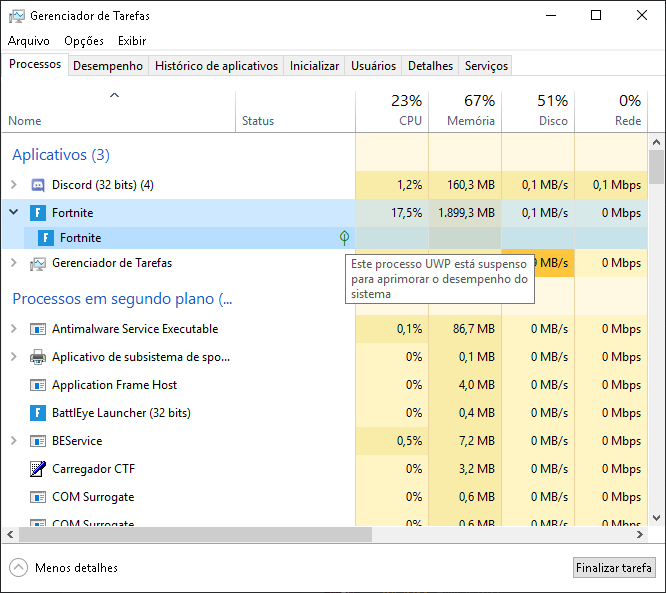Image resolution: width=666 pixels, height=593 pixels.
Task: Click BEService CPU value 0,5%
Action: tap(409, 441)
